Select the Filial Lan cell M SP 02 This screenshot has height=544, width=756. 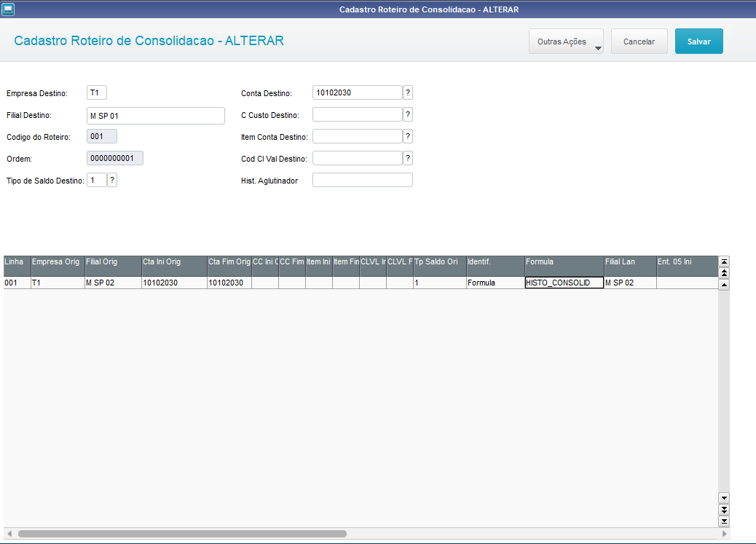click(631, 283)
